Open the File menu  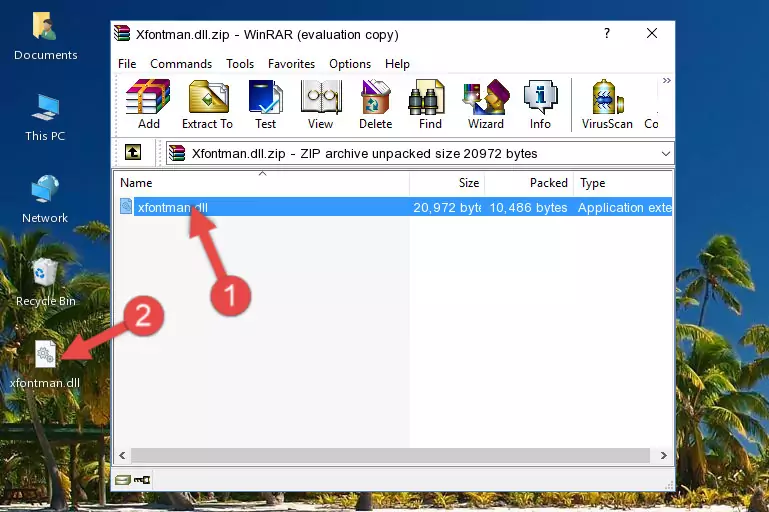[127, 64]
